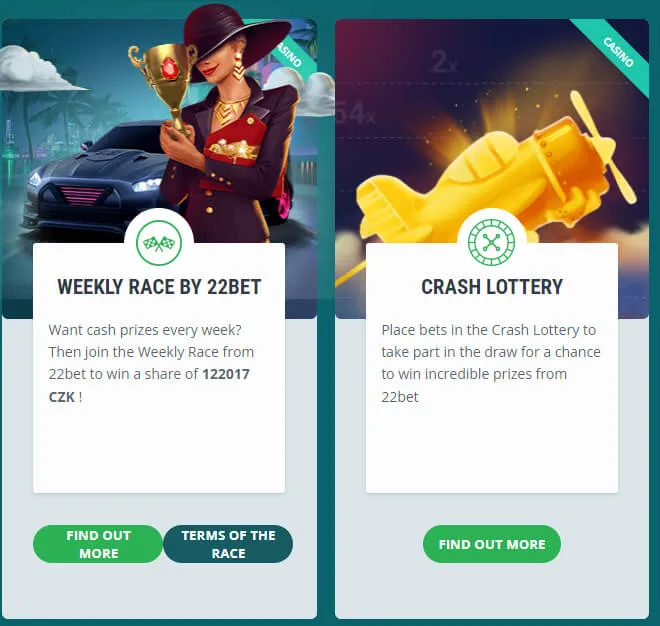660x626 pixels.
Task: Open Find Out More for Crash Lottery
Action: (x=492, y=544)
